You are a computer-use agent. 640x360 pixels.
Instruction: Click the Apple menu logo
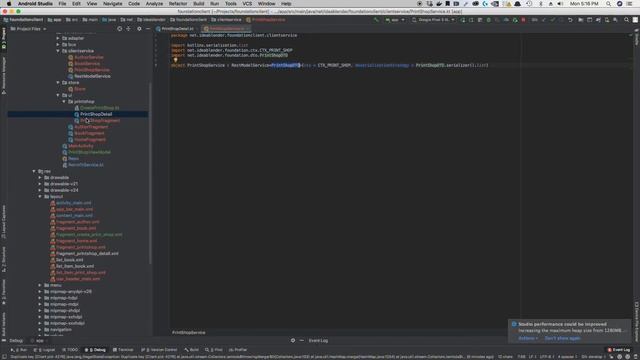pos(9,4)
